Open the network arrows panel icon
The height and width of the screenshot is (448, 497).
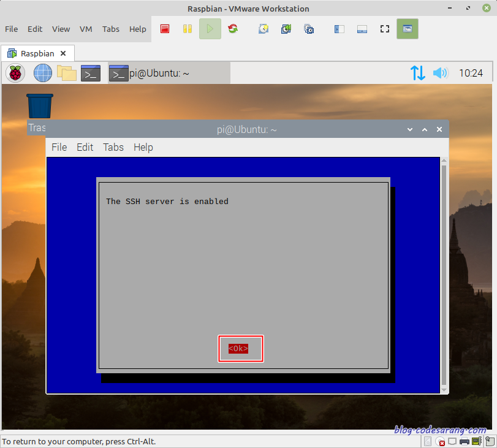click(x=418, y=73)
